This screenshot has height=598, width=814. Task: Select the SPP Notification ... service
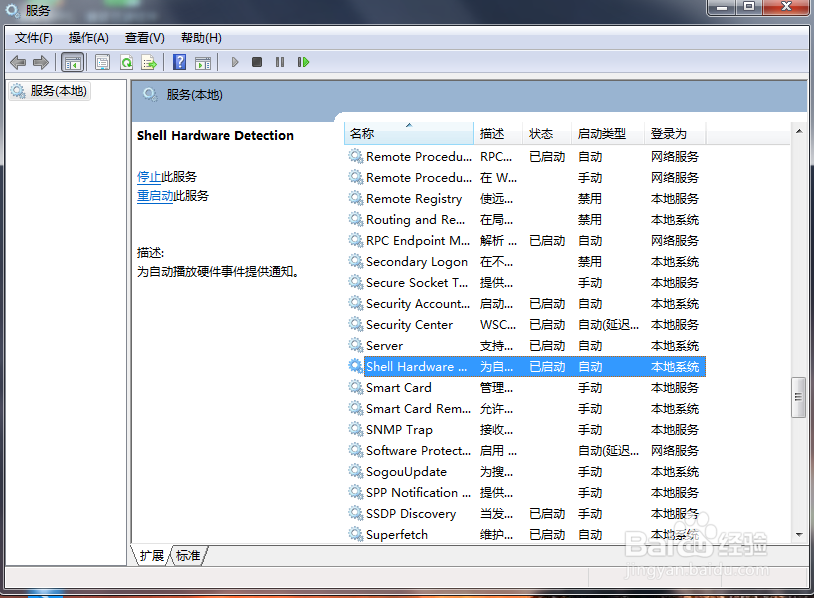click(x=525, y=493)
